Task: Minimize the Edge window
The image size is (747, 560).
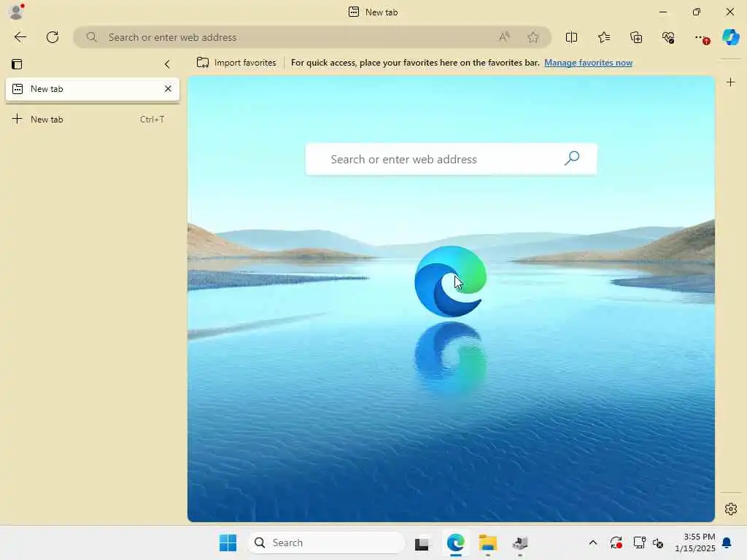Action: tap(662, 12)
